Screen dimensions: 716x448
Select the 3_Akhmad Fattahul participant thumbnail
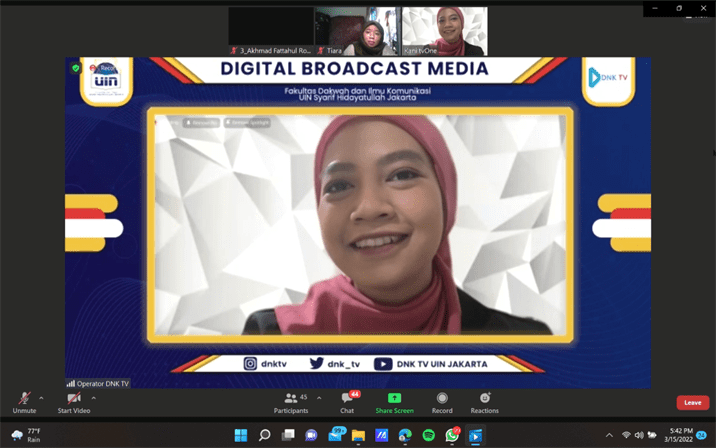coord(271,31)
